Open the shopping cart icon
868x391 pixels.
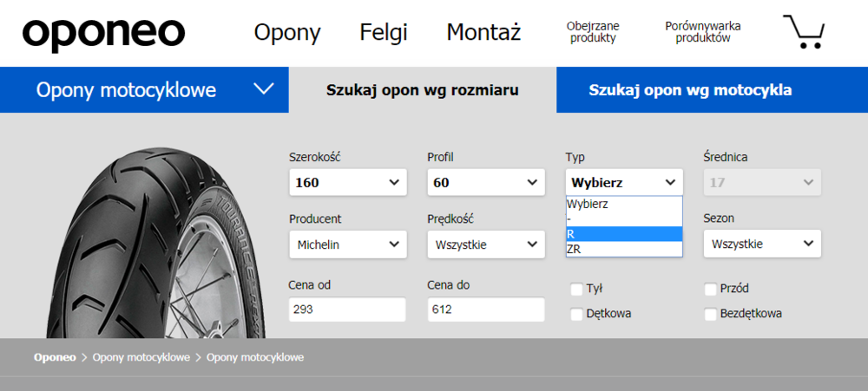tap(804, 31)
